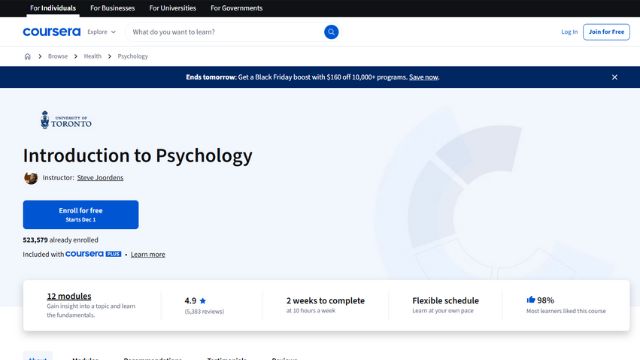
Task: Open the Psychology breadcrumb link
Action: coord(133,56)
